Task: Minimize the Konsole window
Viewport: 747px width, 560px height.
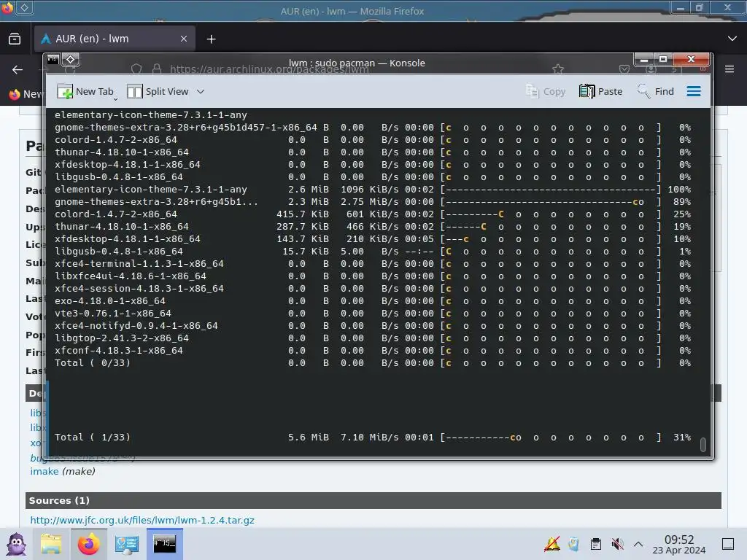Action: [x=643, y=60]
